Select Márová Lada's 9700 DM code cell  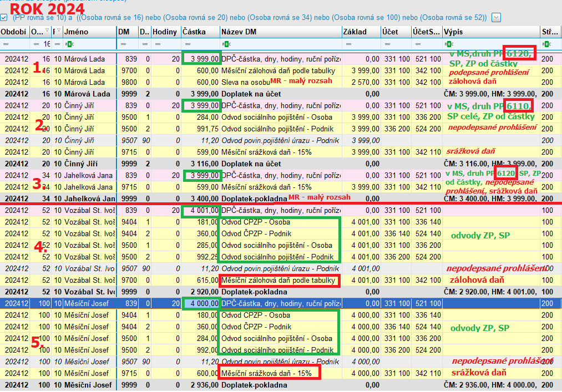tap(128, 70)
